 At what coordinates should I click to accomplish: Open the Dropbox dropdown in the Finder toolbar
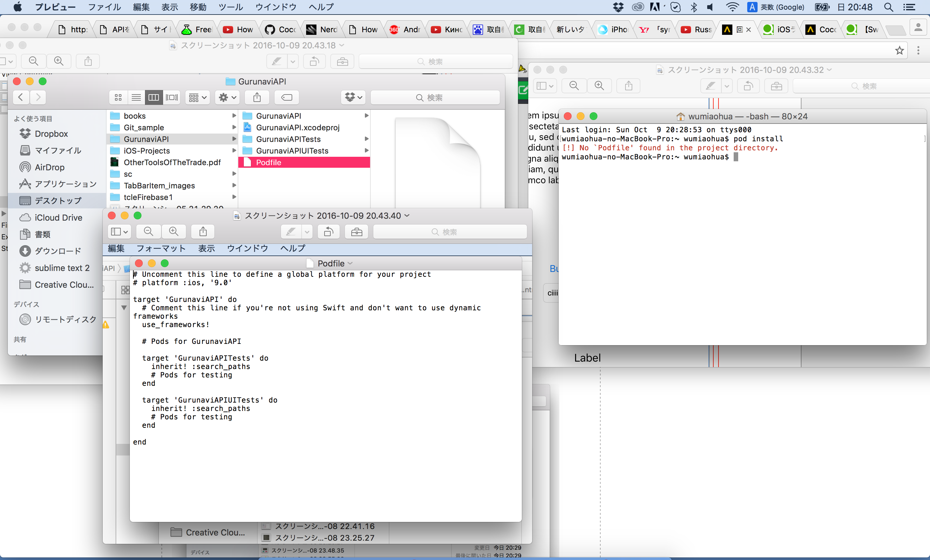click(x=353, y=97)
